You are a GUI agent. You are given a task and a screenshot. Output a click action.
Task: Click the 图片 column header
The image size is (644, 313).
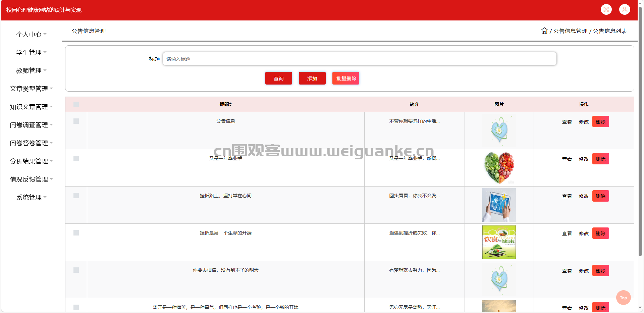point(499,104)
